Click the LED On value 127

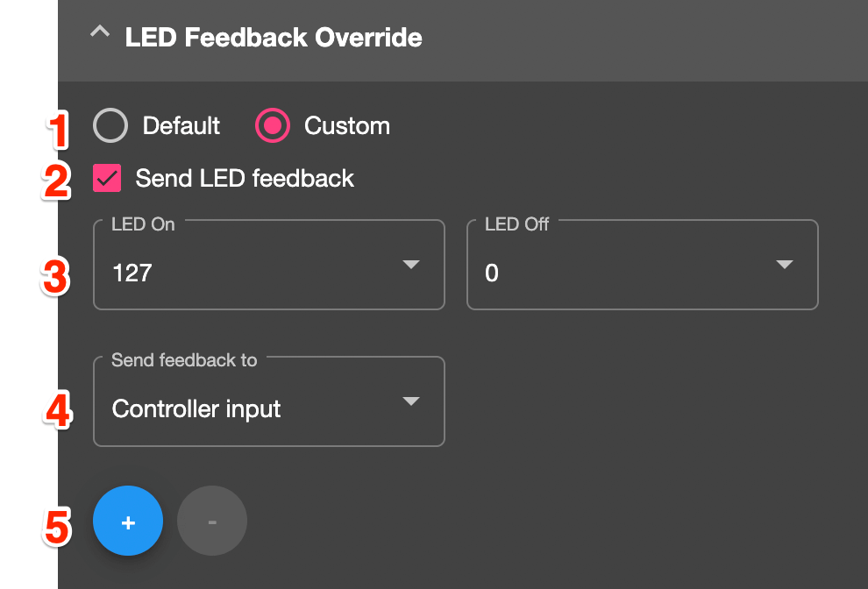point(132,273)
